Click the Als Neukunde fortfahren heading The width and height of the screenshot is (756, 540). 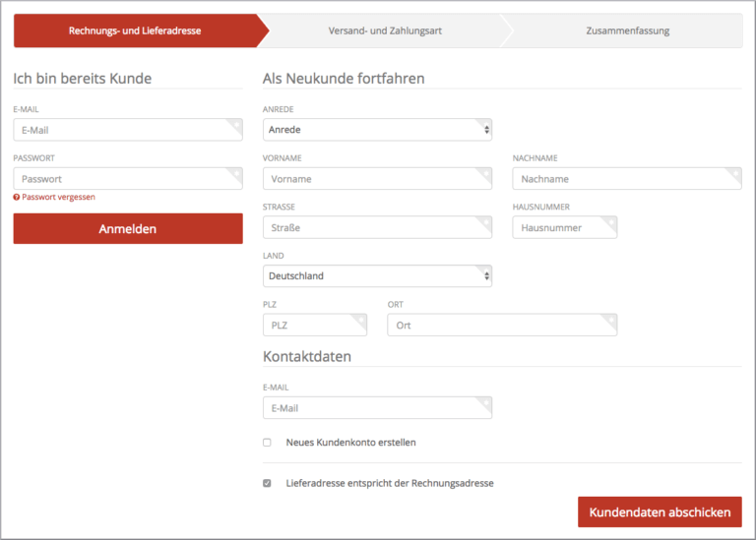click(x=344, y=79)
